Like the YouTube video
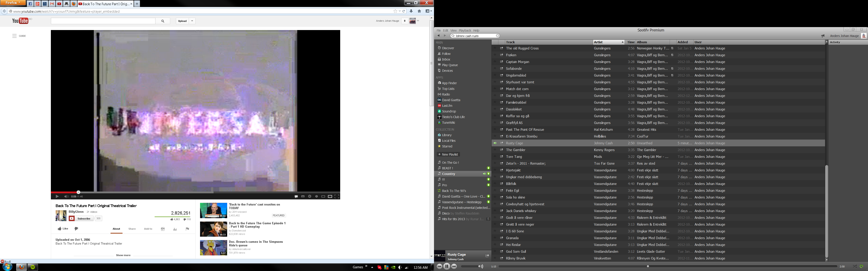The height and width of the screenshot is (271, 868). click(x=63, y=229)
